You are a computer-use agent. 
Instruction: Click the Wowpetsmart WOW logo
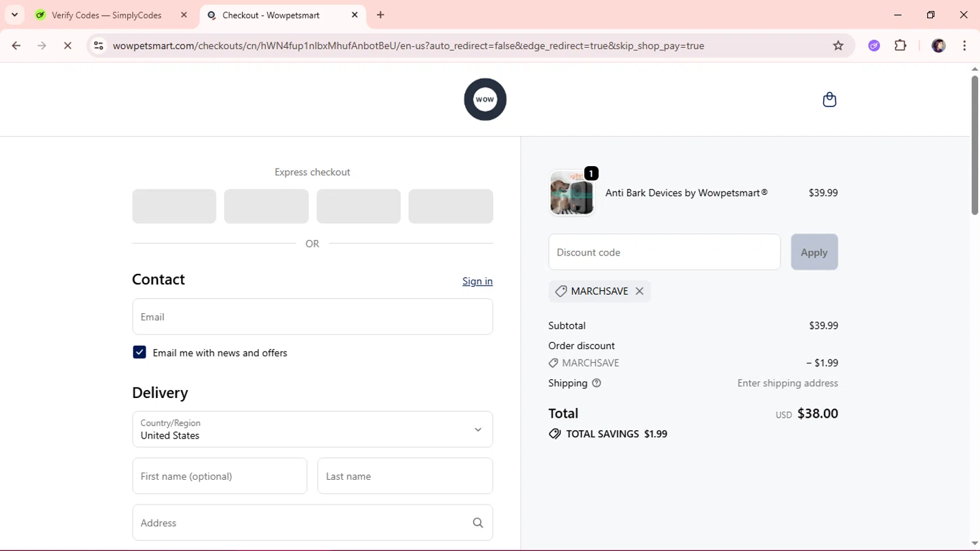[x=485, y=99]
